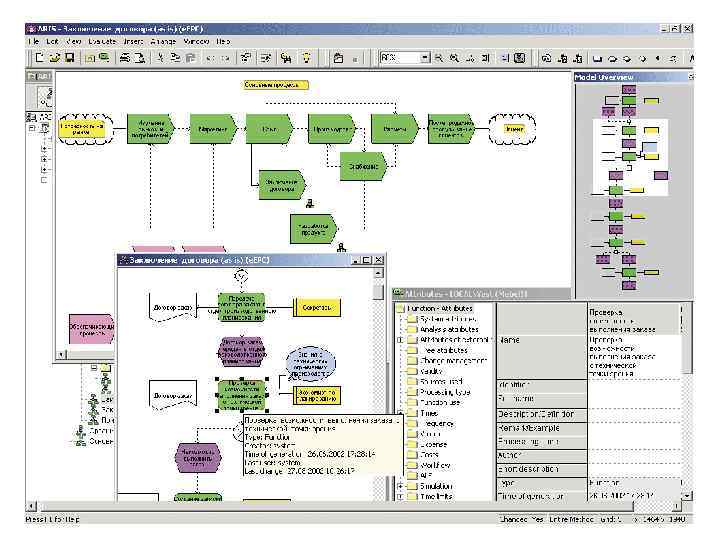Open the Window menu
720x540 pixels.
[x=196, y=41]
